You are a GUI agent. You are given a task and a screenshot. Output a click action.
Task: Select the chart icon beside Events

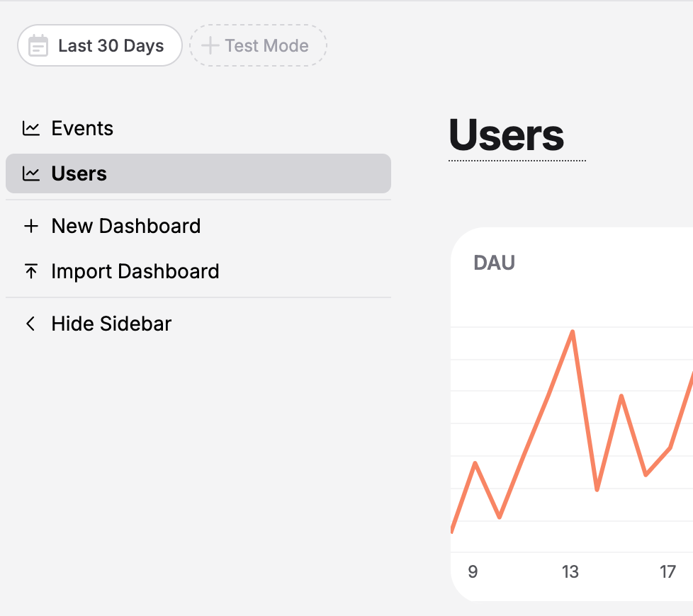[31, 128]
